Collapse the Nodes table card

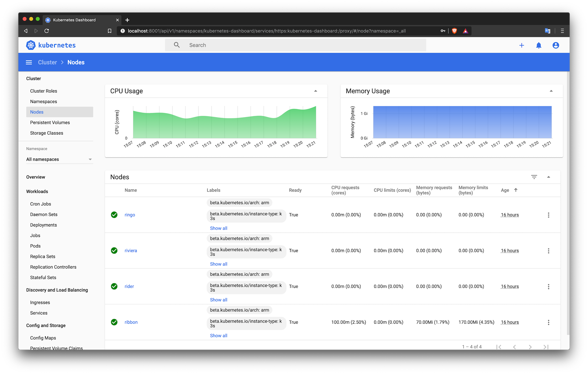click(x=549, y=177)
